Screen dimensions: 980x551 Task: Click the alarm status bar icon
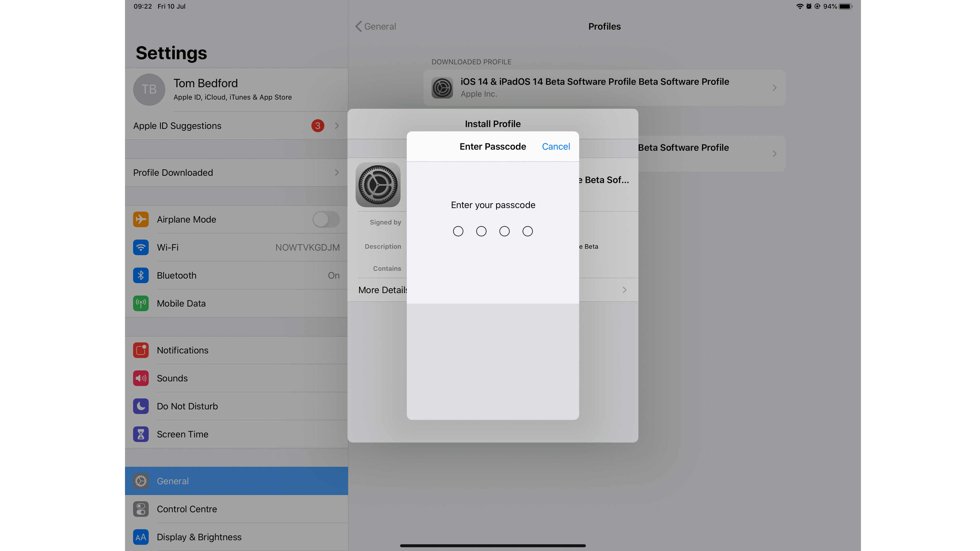pos(809,6)
